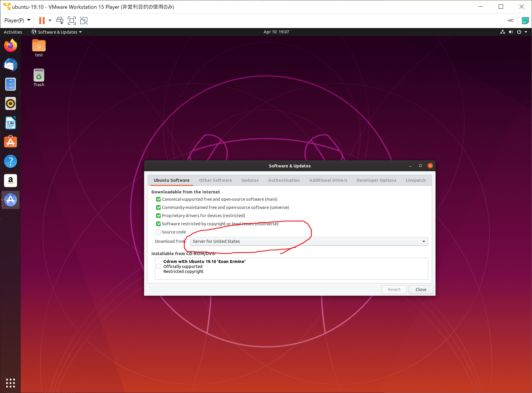532x393 pixels.
Task: Expand the system menu arrow in top bar
Action: pos(526,32)
